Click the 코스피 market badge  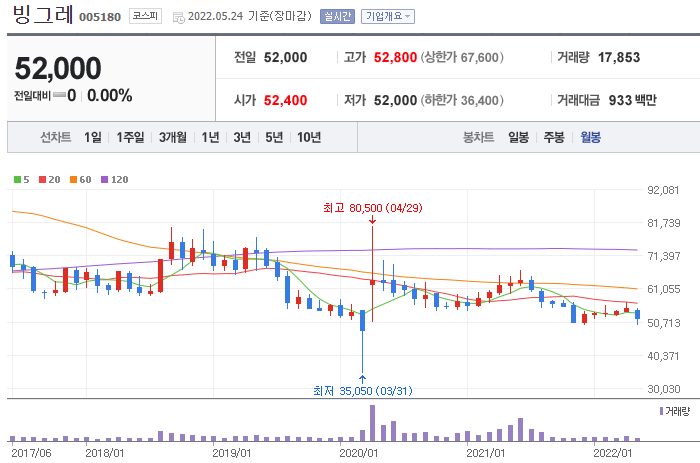tap(145, 16)
